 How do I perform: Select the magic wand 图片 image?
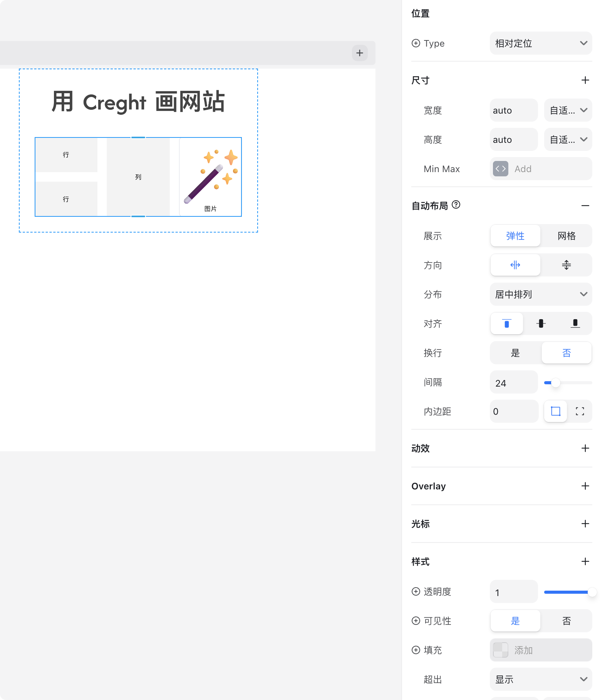[210, 177]
